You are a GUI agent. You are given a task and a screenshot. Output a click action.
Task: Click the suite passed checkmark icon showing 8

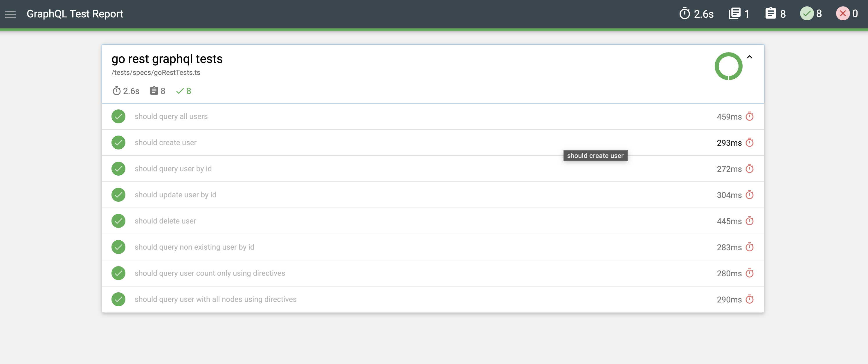click(x=180, y=91)
